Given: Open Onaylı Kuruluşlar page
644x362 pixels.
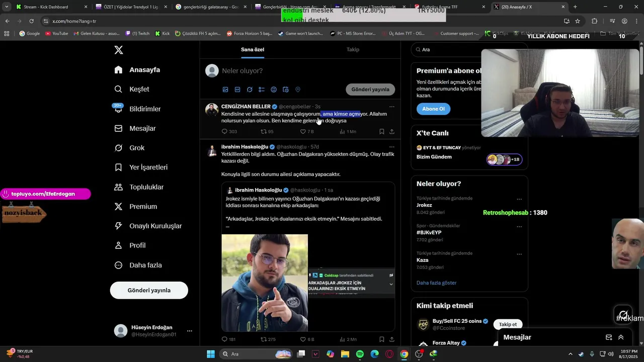Looking at the screenshot, I should tap(148, 226).
